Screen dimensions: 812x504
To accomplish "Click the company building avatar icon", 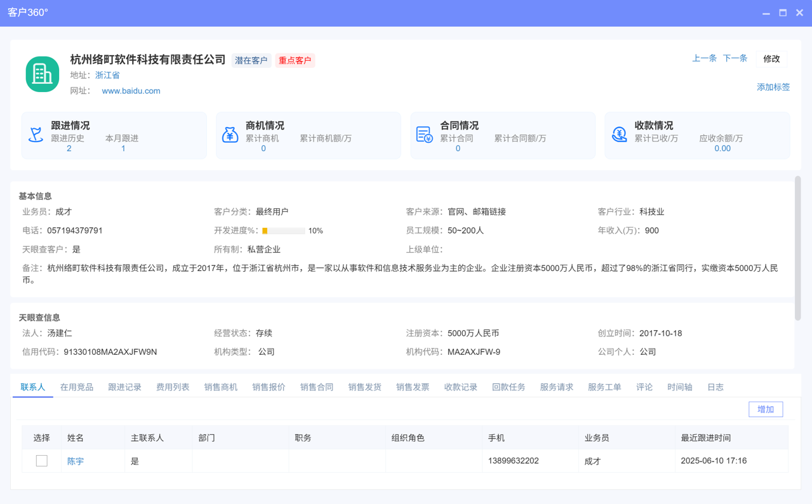I will tap(42, 74).
